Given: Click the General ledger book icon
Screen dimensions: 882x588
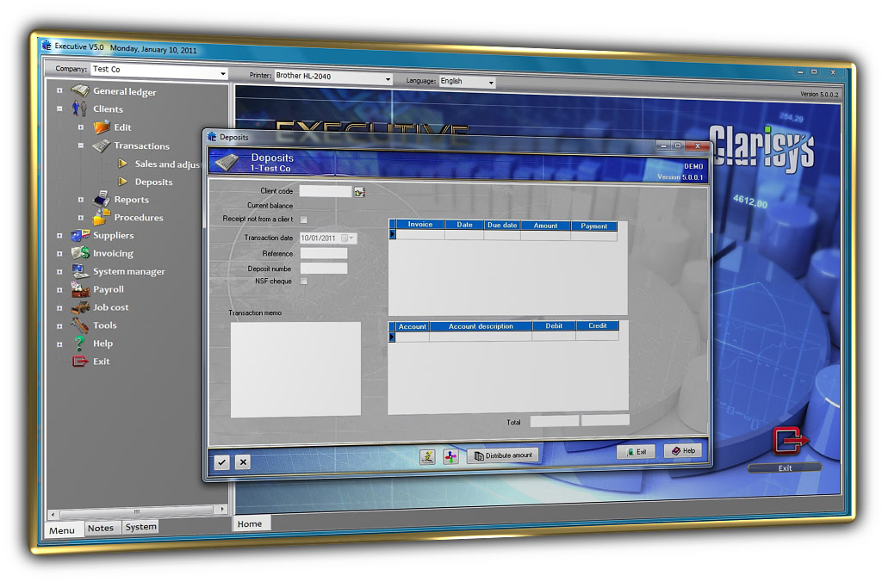Looking at the screenshot, I should pyautogui.click(x=80, y=90).
